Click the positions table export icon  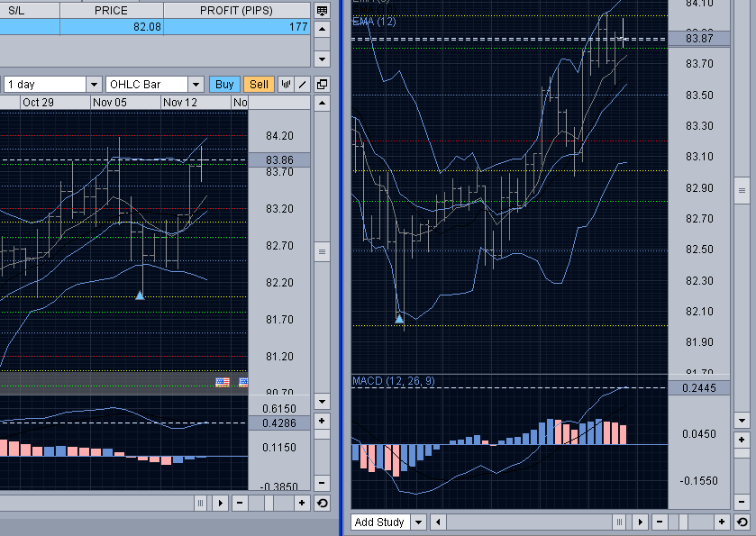point(323,11)
